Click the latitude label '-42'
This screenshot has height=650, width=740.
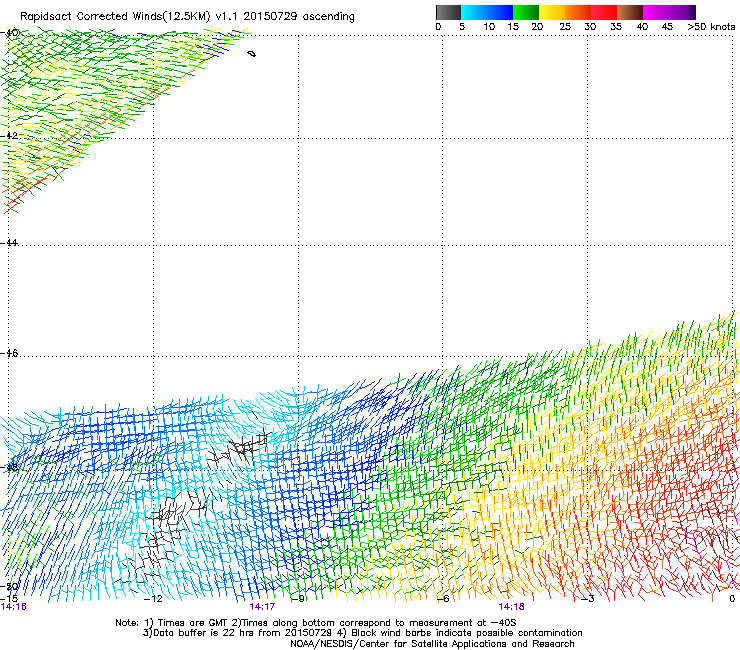coord(9,135)
